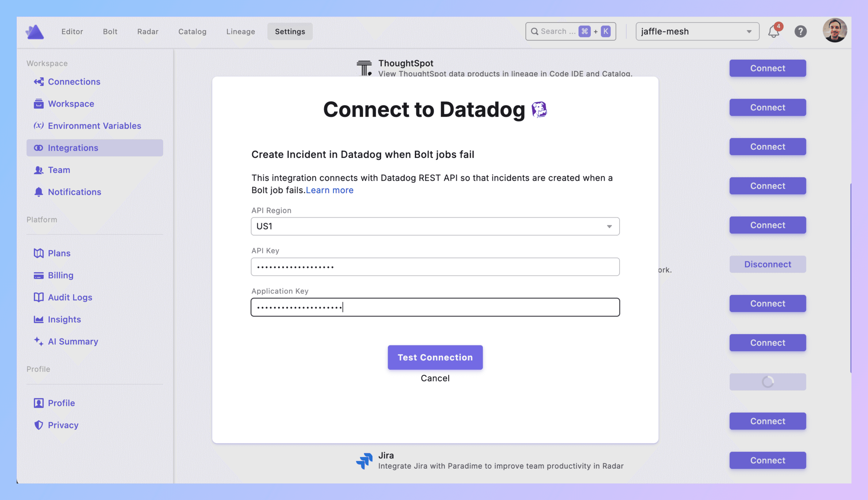Click the Audit Logs book icon

coord(39,297)
